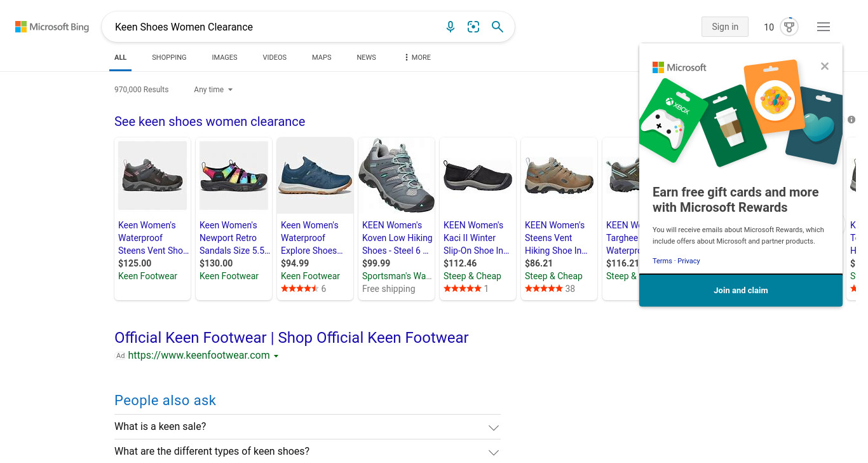Open black Kaci II Winter thumbnail
This screenshot has width=868, height=463.
pos(478,176)
